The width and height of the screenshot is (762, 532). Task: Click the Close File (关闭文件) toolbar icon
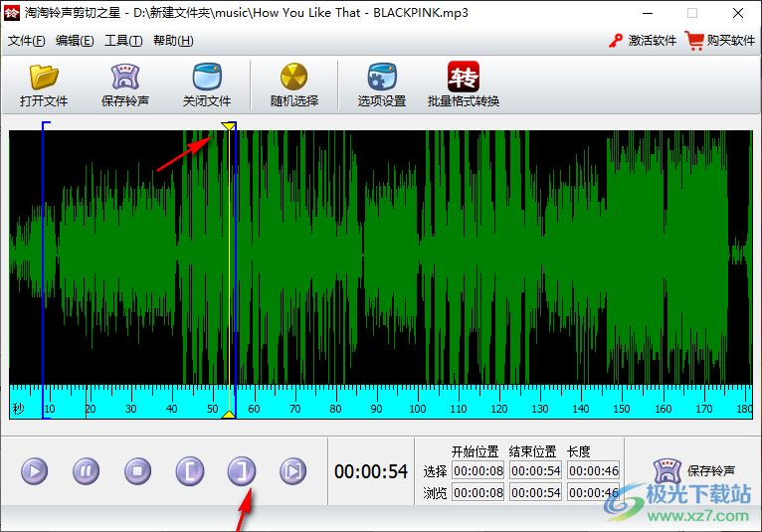click(207, 78)
